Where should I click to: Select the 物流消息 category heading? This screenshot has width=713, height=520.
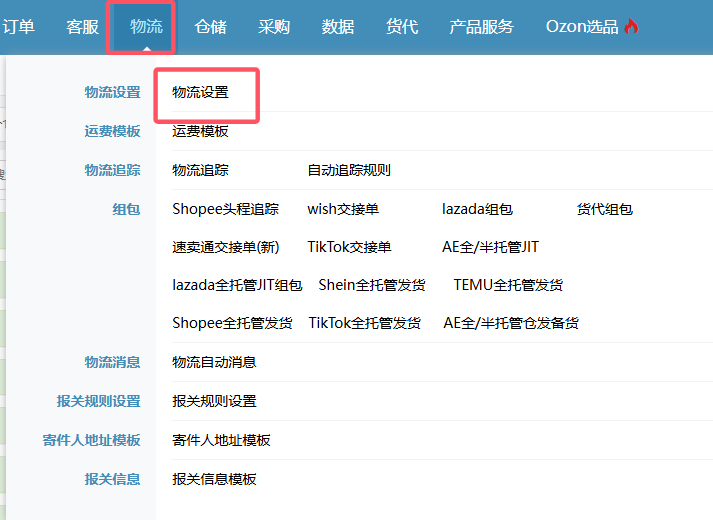[112, 362]
